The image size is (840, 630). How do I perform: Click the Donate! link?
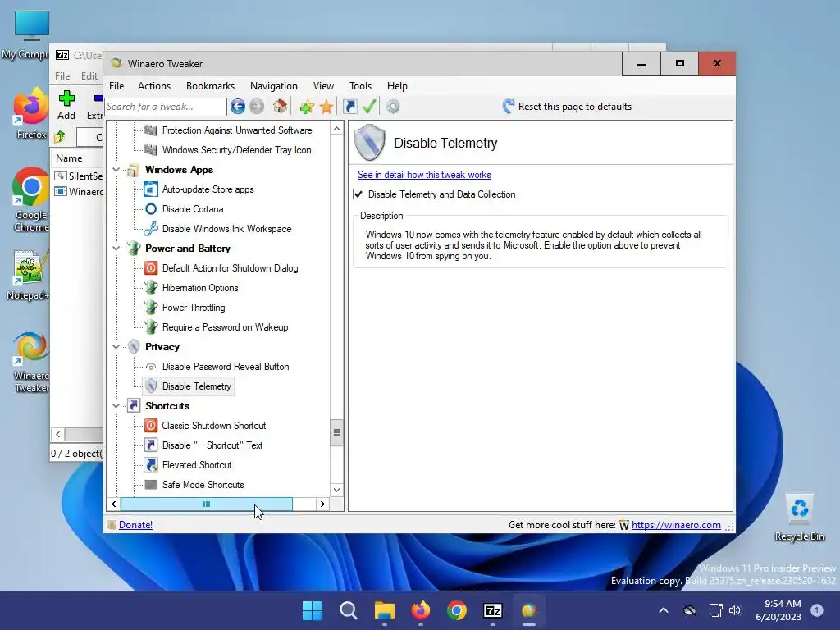135,525
